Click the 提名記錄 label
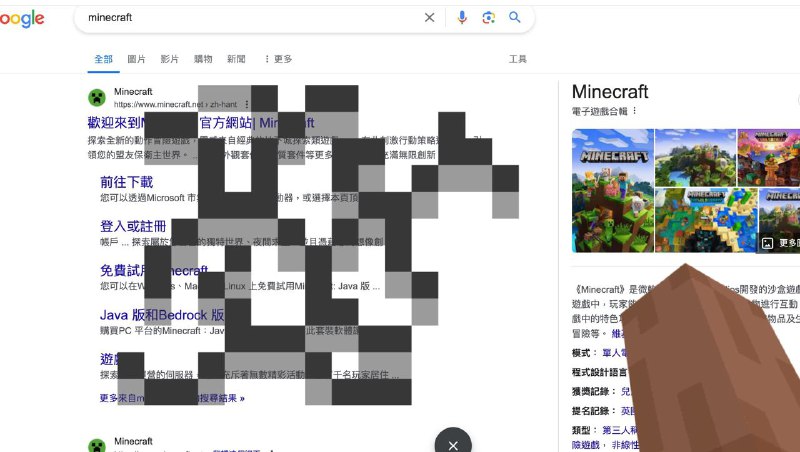This screenshot has height=452, width=800. click(x=591, y=411)
